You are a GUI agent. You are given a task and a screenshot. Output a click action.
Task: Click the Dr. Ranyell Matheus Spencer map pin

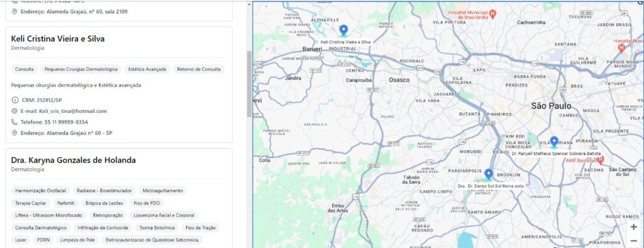(x=554, y=142)
